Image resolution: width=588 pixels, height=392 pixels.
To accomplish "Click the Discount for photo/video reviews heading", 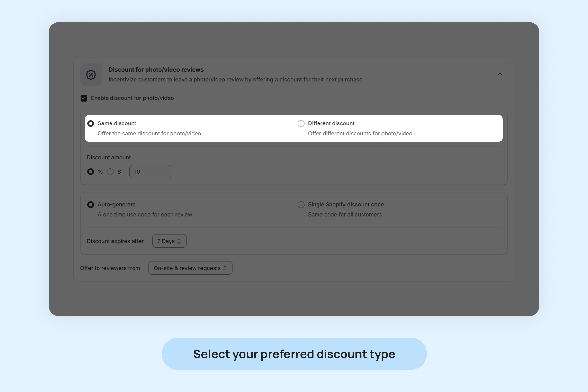I will (156, 70).
